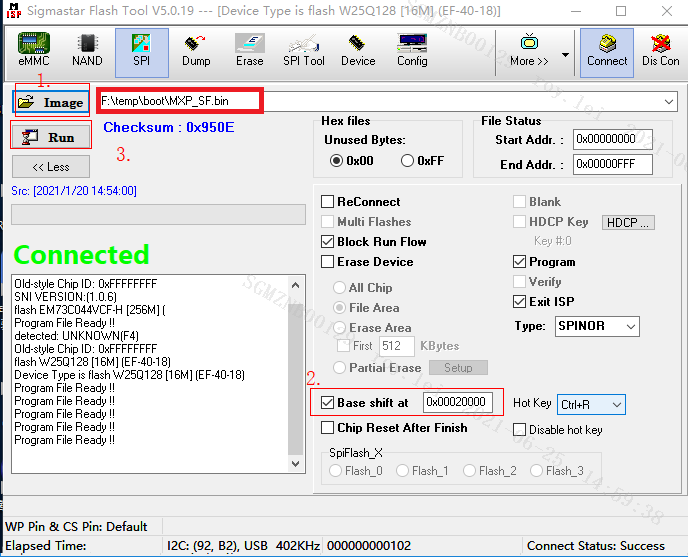
Task: Maximize the Sigmastar Flash Tool window
Action: pos(621,11)
